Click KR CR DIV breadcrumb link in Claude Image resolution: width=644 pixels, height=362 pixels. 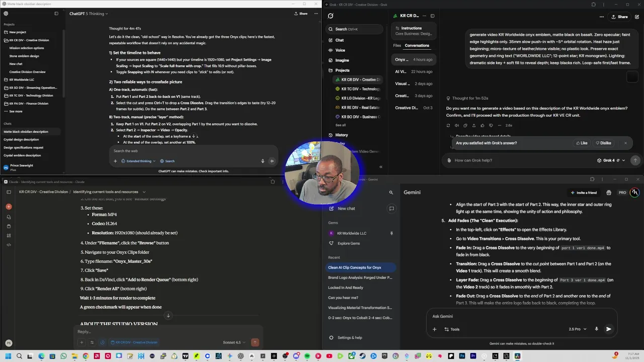click(x=43, y=192)
